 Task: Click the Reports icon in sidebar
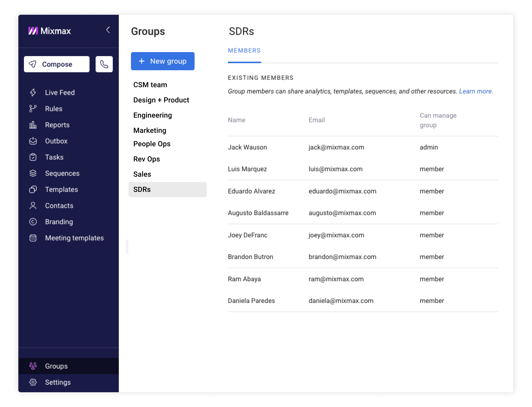[x=33, y=124]
